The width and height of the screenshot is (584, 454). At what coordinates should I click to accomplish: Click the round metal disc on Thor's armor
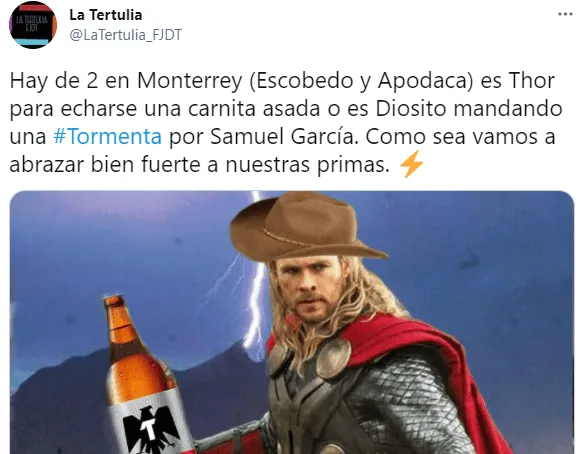click(334, 357)
